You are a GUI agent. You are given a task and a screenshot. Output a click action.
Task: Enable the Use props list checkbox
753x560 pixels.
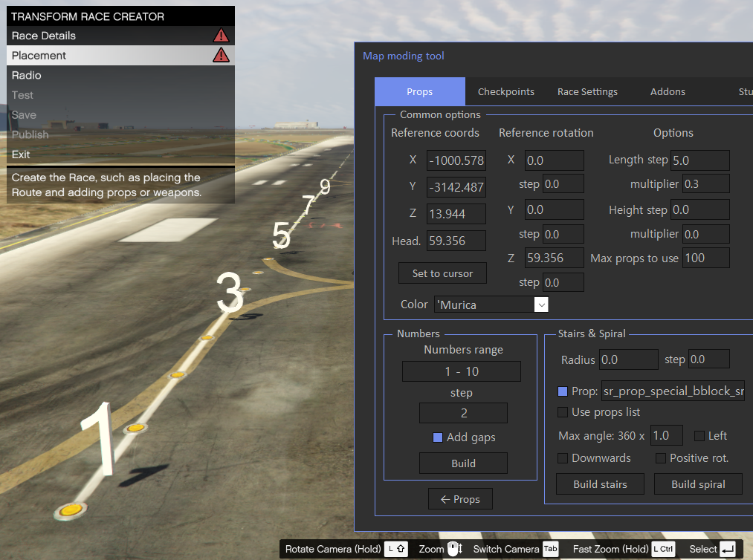pyautogui.click(x=563, y=412)
